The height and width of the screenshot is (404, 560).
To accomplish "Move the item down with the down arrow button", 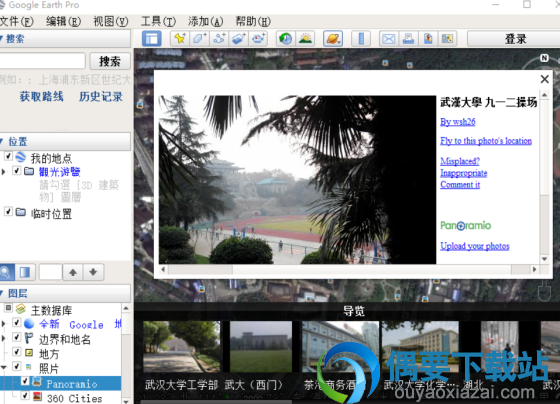I will click(93, 272).
